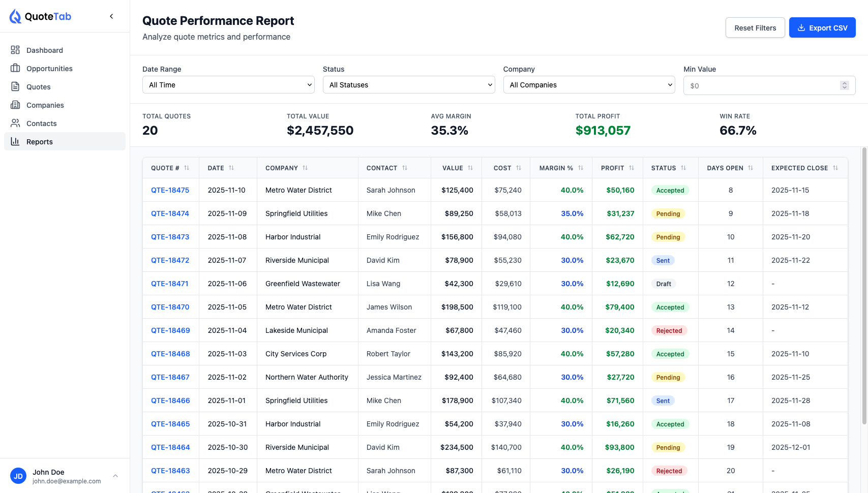Sort by Margin % using sort icon

tap(581, 168)
